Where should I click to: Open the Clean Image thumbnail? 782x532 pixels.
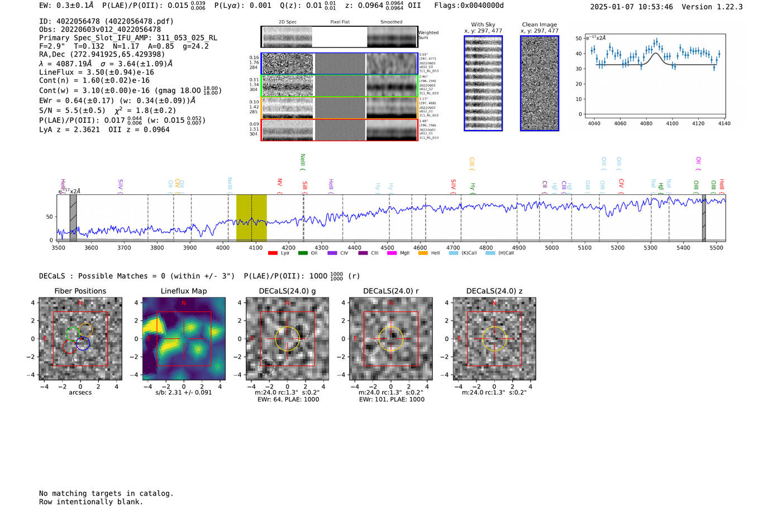click(x=540, y=83)
